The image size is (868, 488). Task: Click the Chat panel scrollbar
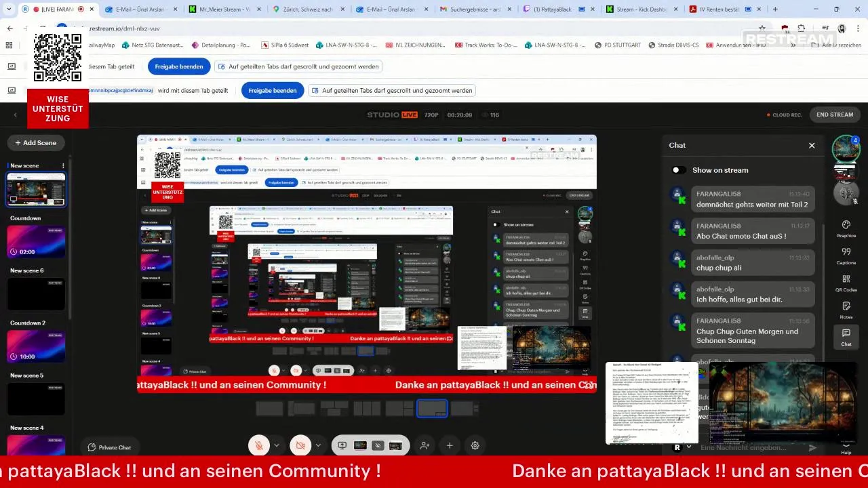823,291
